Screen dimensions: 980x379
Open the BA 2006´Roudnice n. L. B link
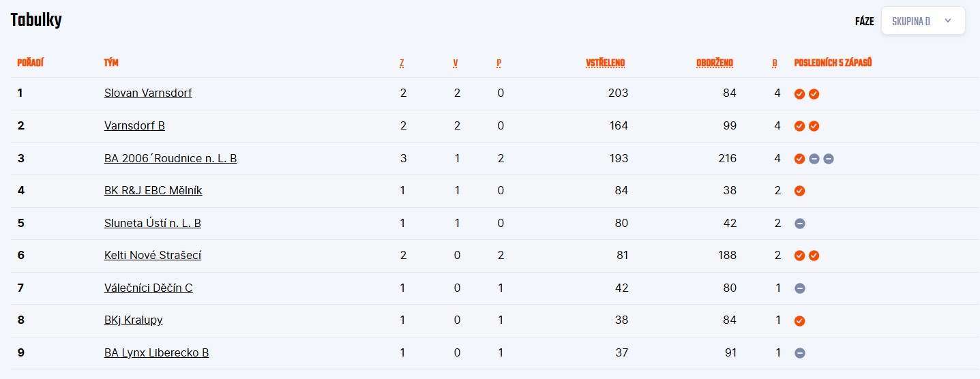pos(170,158)
